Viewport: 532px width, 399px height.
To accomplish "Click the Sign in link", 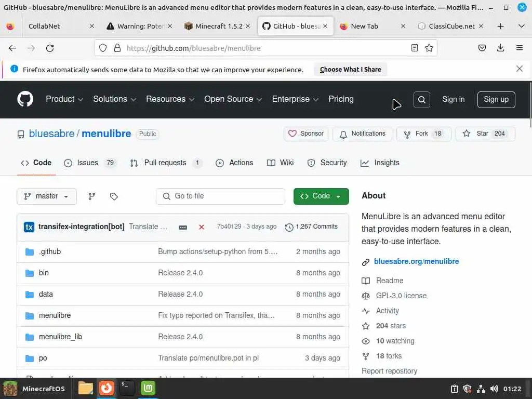I will click(453, 99).
